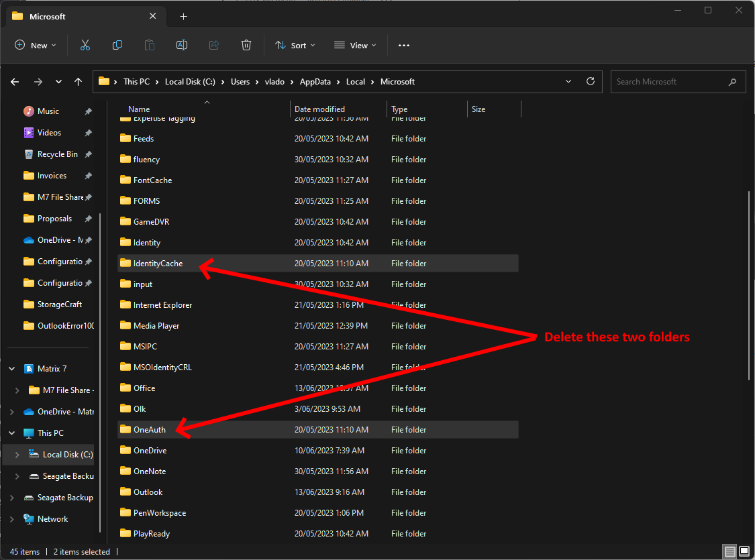This screenshot has width=755, height=560.
Task: Open a new Explorer tab with plus
Action: coord(183,16)
